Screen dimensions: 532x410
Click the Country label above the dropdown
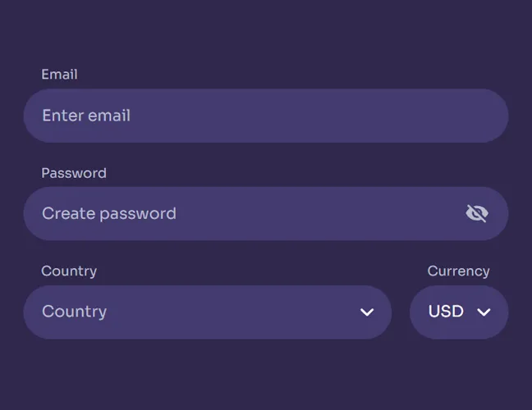click(69, 271)
